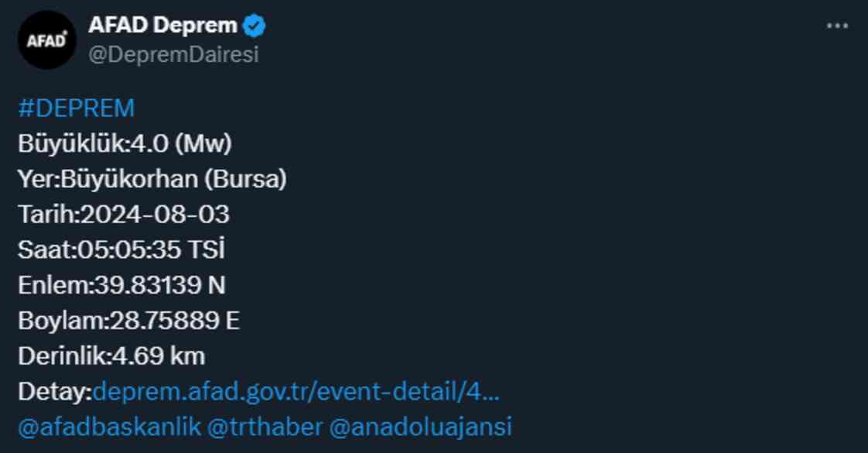
Task: Open the three-dot more options menu
Action: 837,26
